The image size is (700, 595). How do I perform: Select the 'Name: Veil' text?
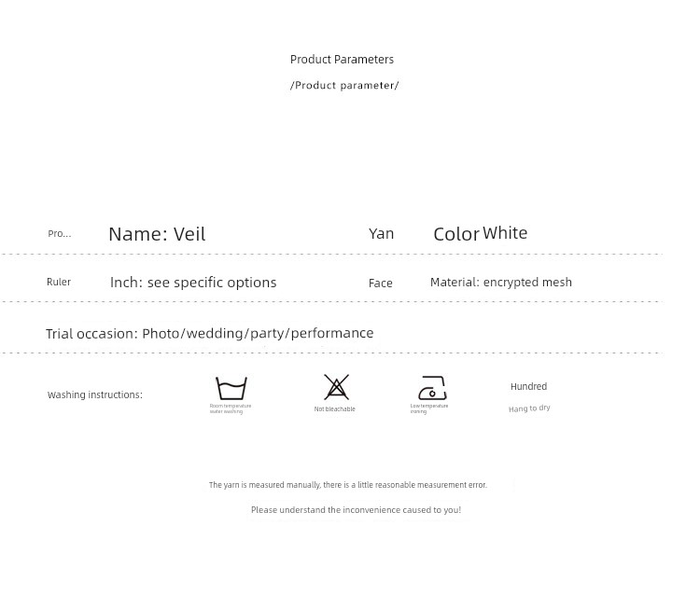pyautogui.click(x=157, y=234)
